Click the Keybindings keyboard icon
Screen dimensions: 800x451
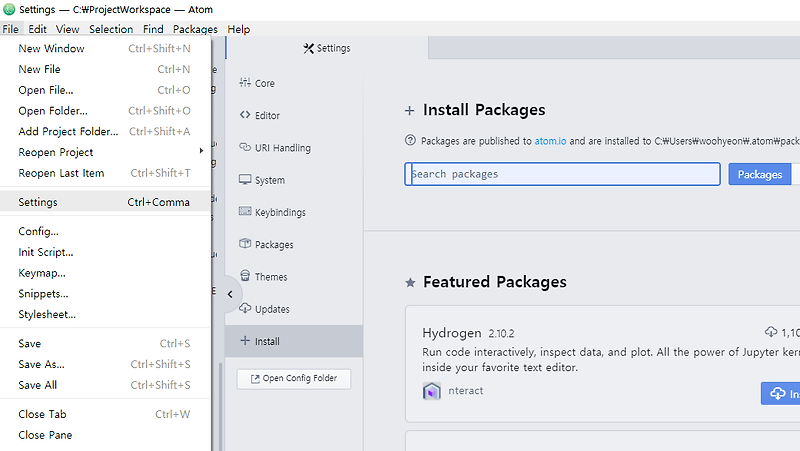[245, 212]
